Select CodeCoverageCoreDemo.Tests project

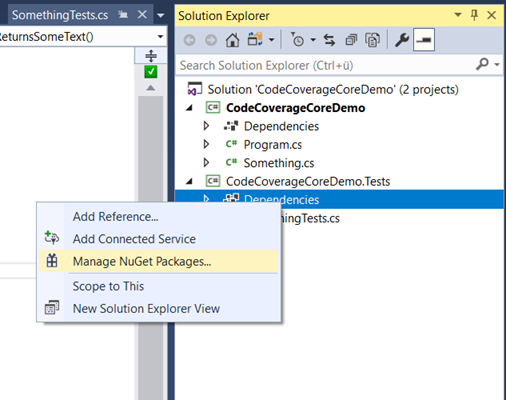pyautogui.click(x=308, y=181)
